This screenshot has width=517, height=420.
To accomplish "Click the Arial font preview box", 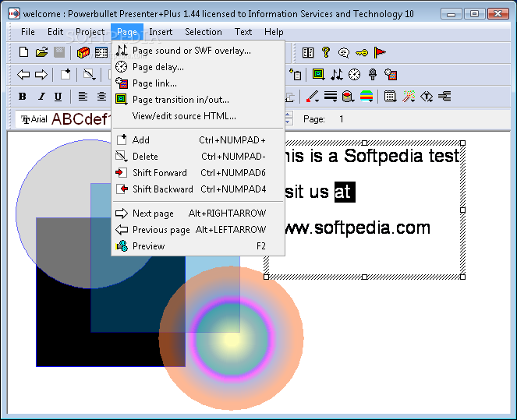I will coord(64,119).
